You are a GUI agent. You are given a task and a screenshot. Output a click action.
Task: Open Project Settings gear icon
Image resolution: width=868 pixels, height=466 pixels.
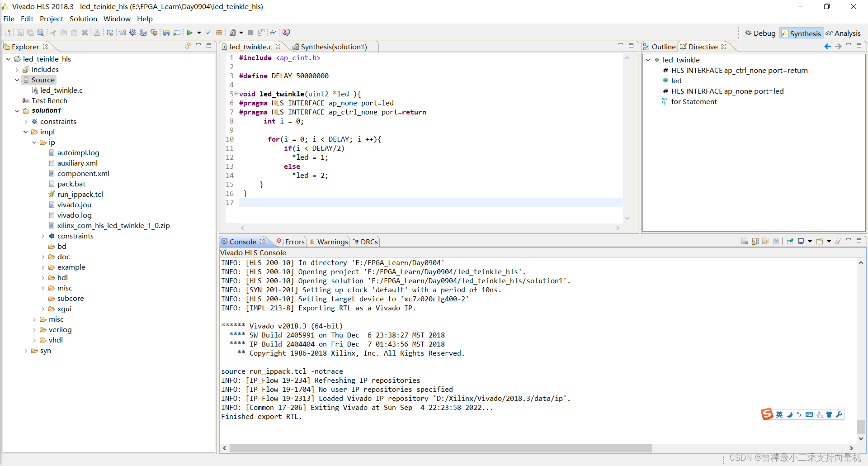pos(132,33)
